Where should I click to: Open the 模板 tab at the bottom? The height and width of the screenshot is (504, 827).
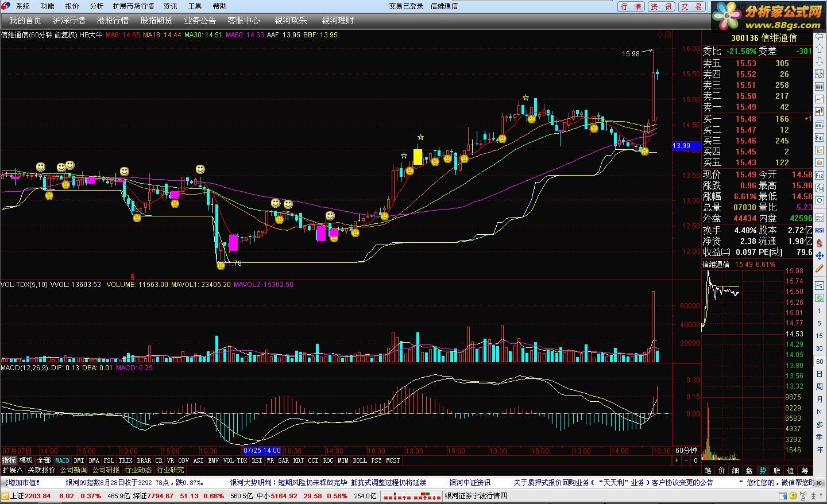[26, 460]
